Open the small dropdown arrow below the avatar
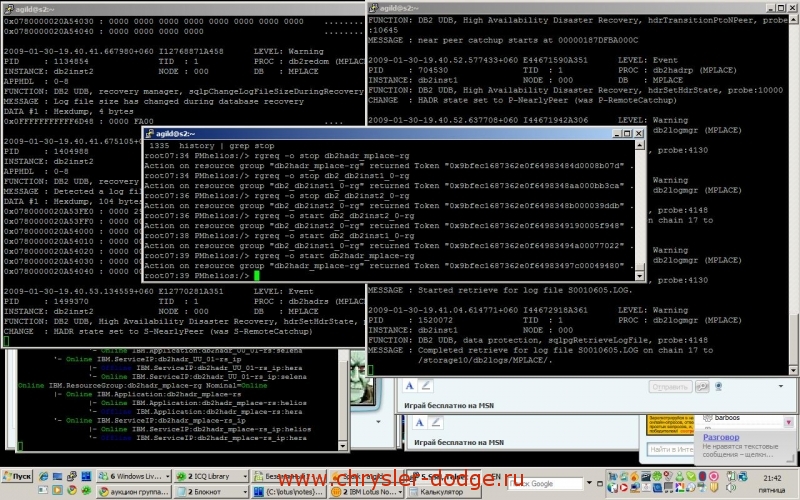Image resolution: width=800 pixels, height=500 pixels. (378, 422)
